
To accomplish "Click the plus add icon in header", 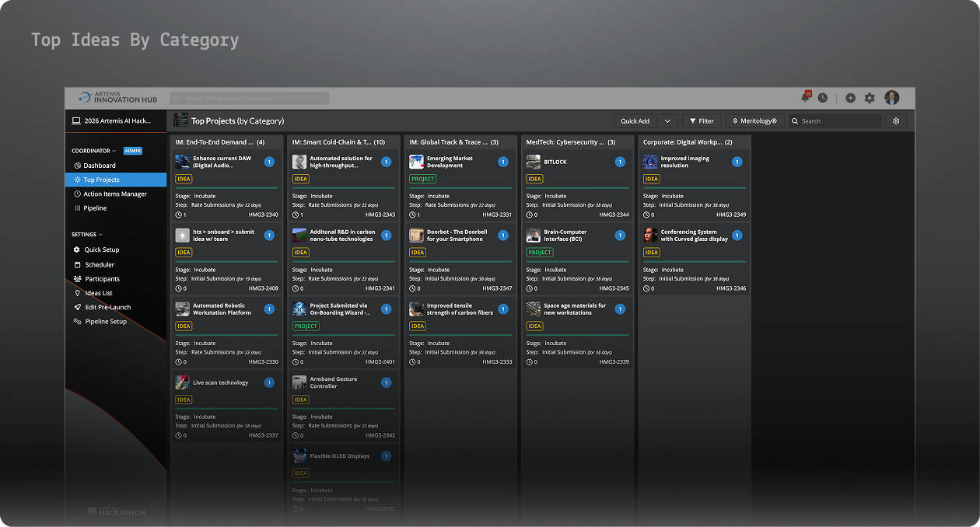I will (x=850, y=98).
